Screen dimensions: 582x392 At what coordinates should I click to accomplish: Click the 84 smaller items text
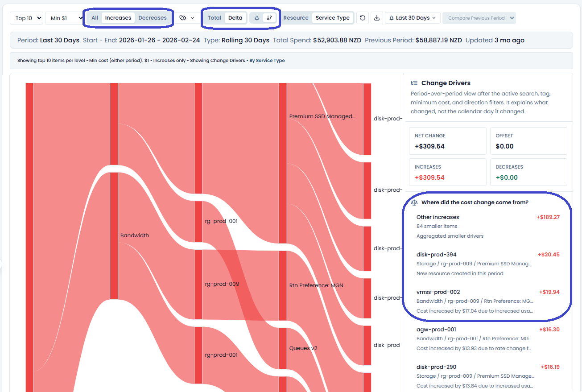click(x=437, y=226)
